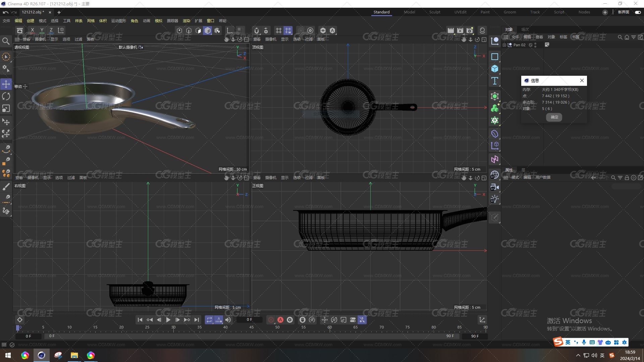Toggle Z axis lock
The width and height of the screenshot is (644, 362).
click(51, 31)
